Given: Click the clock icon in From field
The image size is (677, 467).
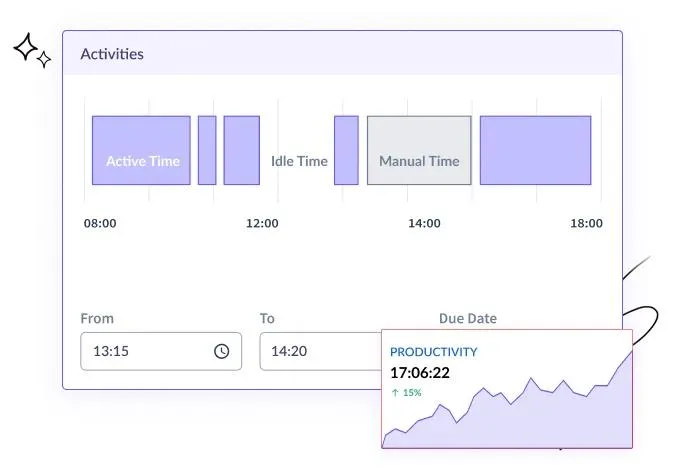Looking at the screenshot, I should 221,351.
